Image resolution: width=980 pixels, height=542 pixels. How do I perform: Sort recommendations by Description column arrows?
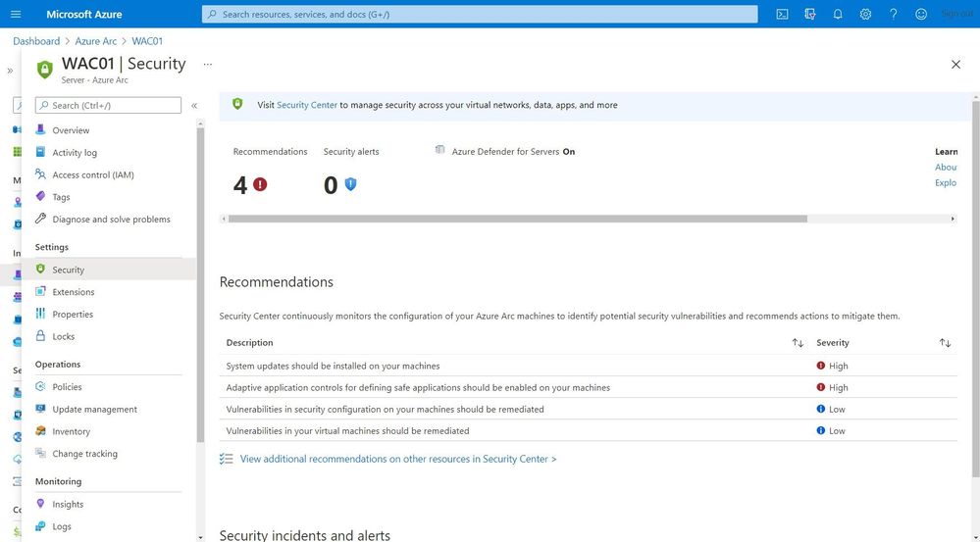798,343
